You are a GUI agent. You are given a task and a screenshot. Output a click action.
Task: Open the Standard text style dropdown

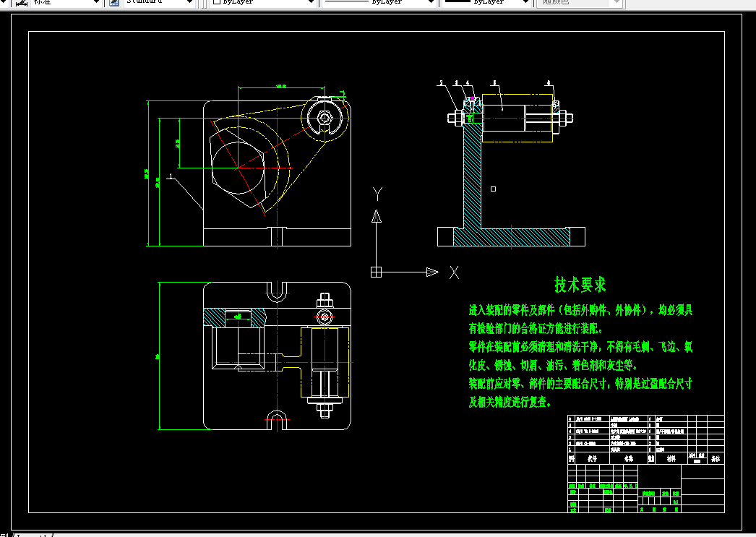[x=159, y=2]
